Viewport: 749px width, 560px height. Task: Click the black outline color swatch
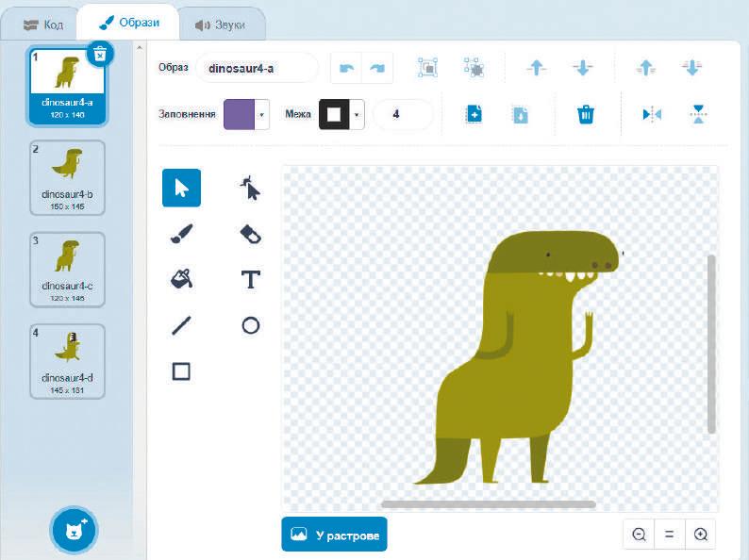point(334,115)
